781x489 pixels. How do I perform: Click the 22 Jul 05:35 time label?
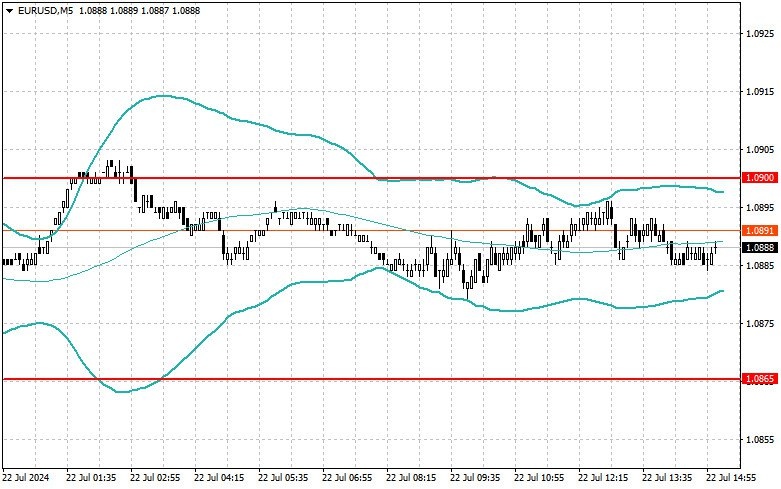[283, 478]
